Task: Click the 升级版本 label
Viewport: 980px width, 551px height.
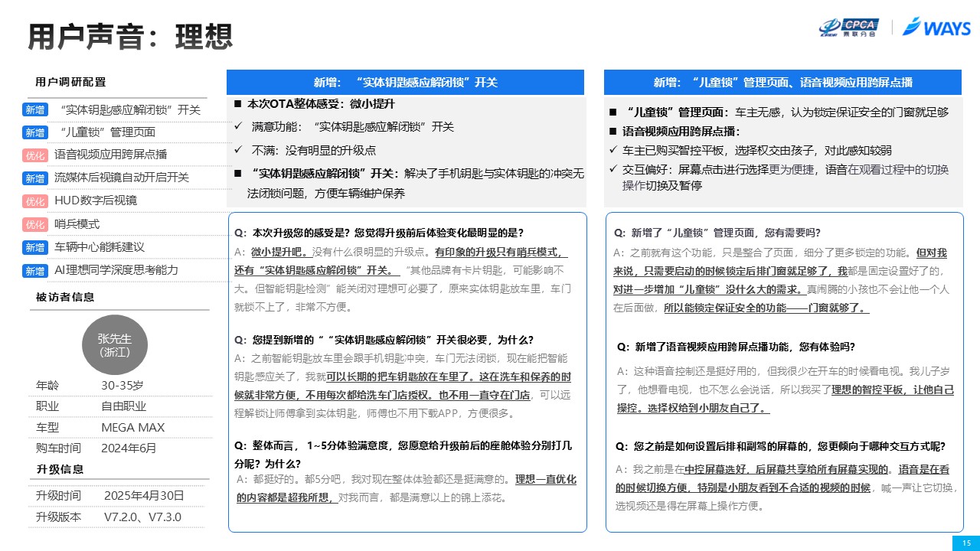Action: 58,517
